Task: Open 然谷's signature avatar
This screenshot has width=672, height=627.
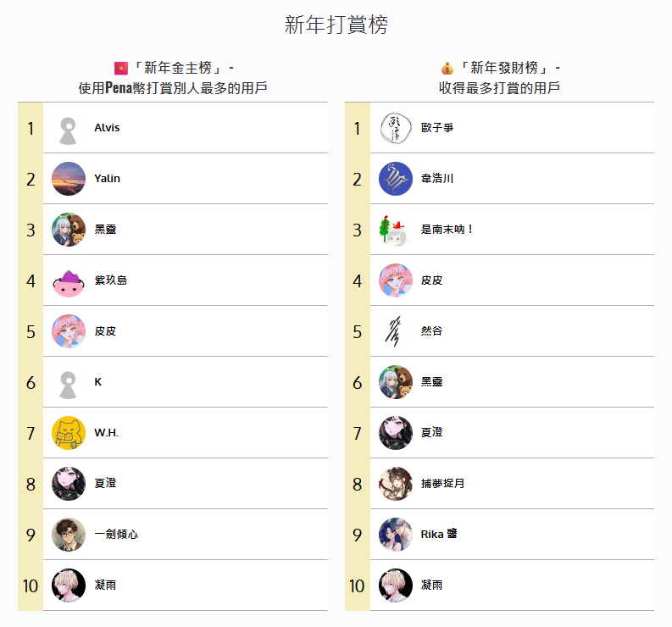Action: coord(395,331)
